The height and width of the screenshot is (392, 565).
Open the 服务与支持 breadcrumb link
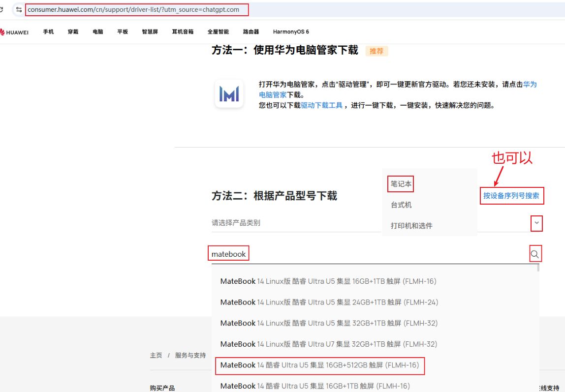[x=190, y=355]
